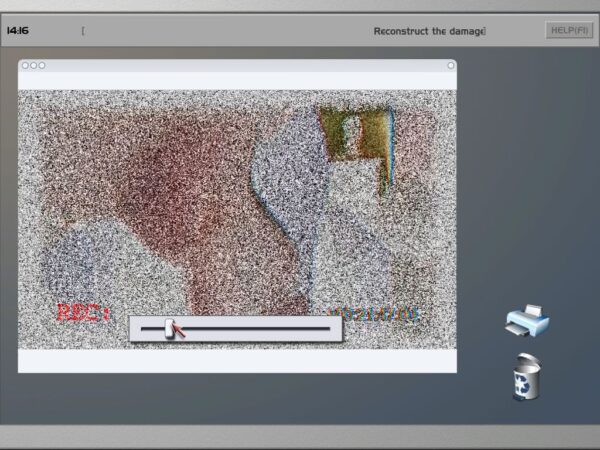Click the third circle button in window title bar
This screenshot has width=600, height=450.
41,66
